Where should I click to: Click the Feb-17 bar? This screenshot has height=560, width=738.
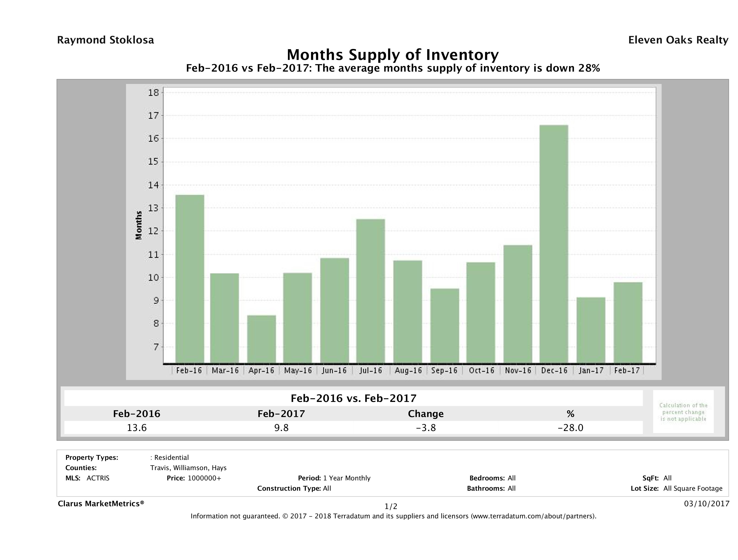click(x=628, y=322)
